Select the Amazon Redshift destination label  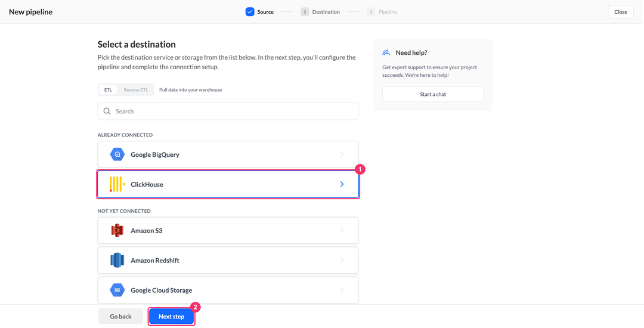[x=155, y=260]
